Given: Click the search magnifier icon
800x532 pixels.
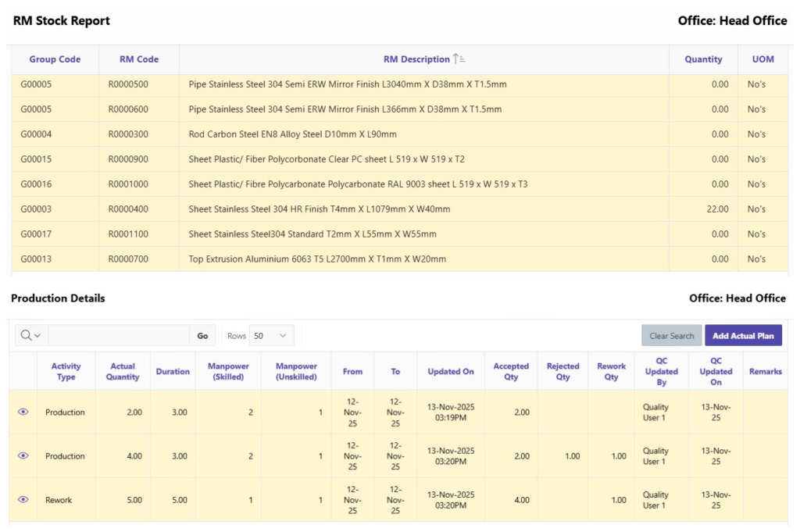Looking at the screenshot, I should 27,335.
